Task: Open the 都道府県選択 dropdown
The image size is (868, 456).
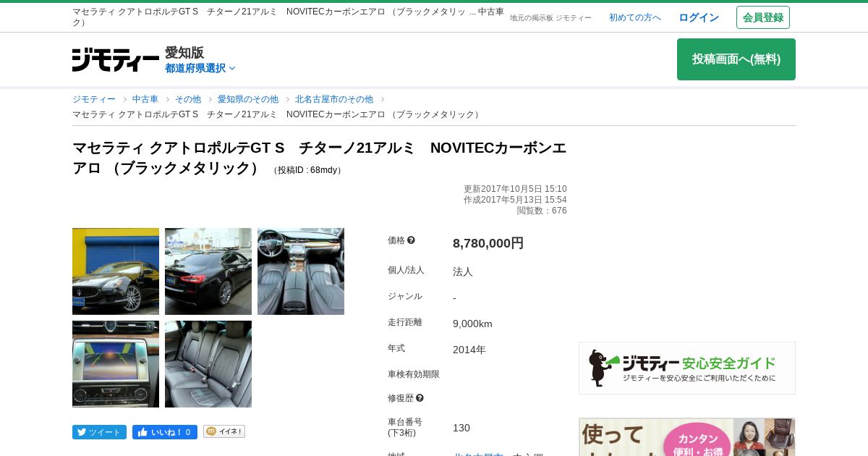Action: pos(200,68)
